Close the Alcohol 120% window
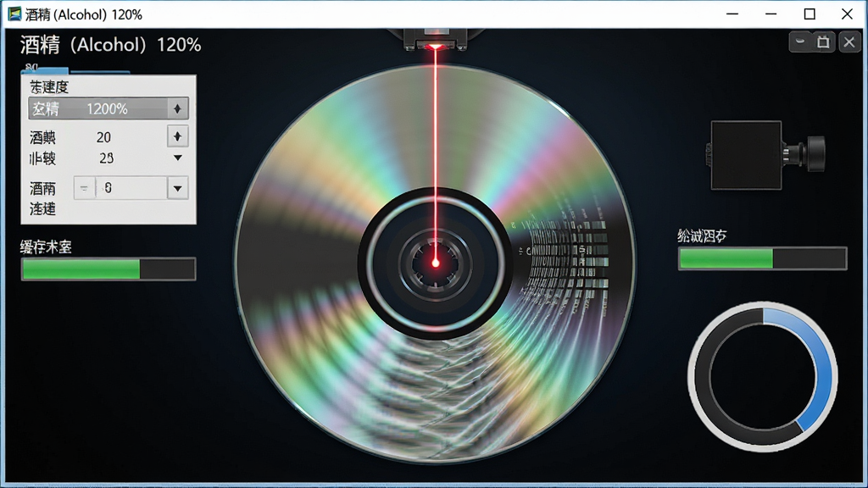This screenshot has width=868, height=488. click(x=847, y=14)
